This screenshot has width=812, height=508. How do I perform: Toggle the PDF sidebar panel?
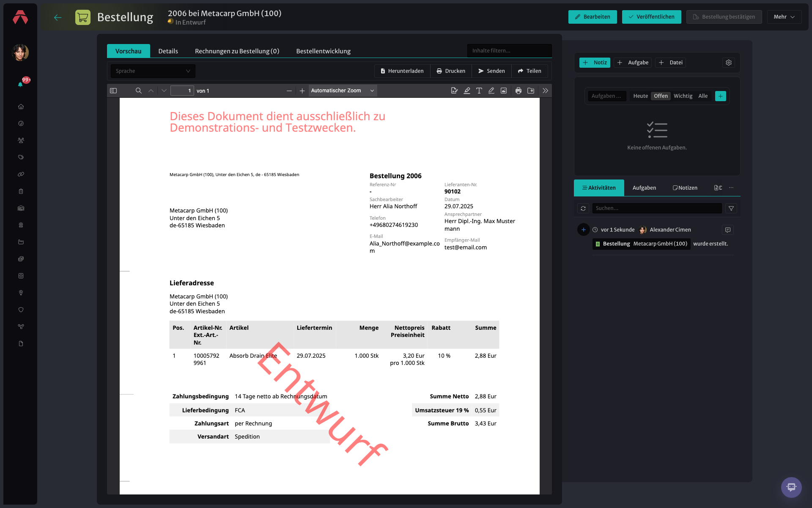click(x=113, y=91)
